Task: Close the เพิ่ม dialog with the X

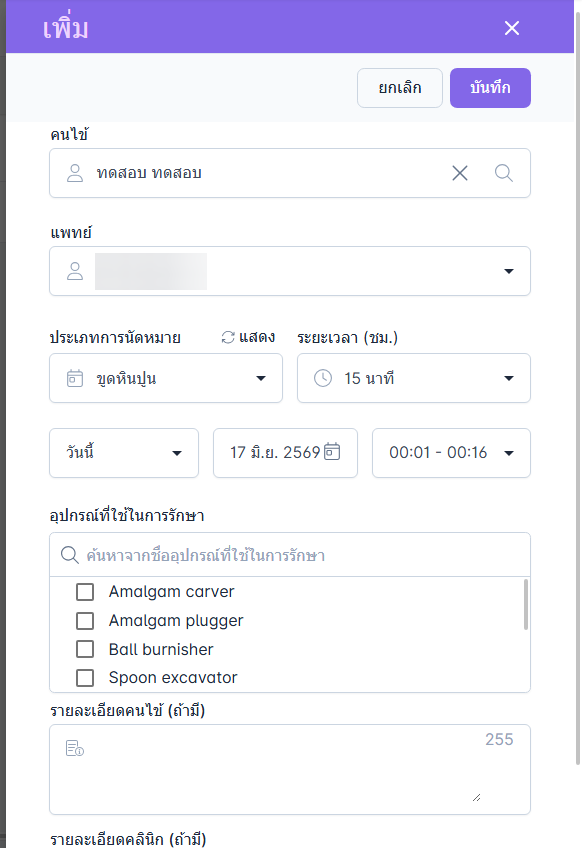Action: (512, 28)
